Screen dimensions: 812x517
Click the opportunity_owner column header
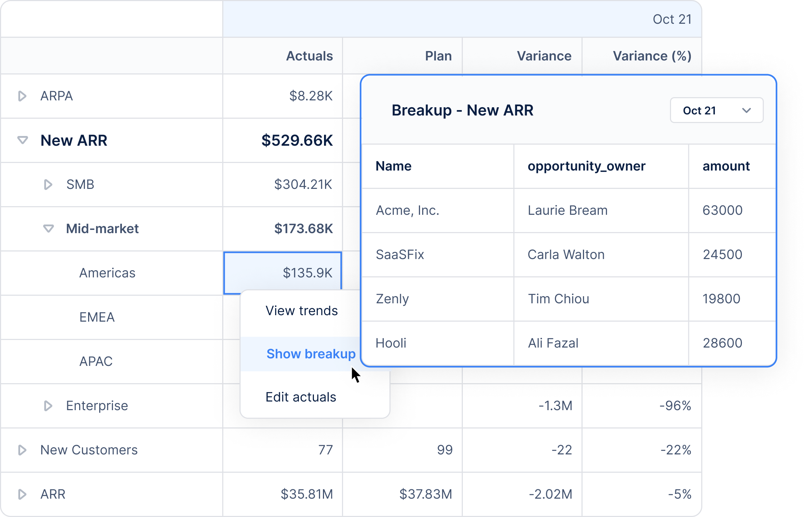tap(587, 166)
